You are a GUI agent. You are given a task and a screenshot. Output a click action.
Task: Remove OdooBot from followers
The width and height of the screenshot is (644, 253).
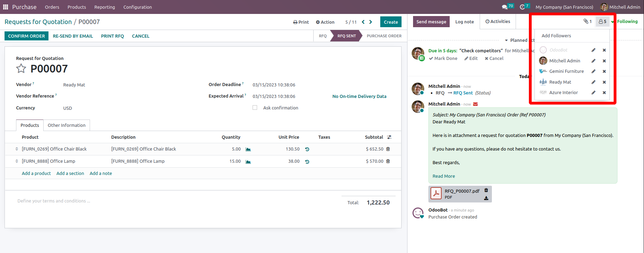(604, 50)
